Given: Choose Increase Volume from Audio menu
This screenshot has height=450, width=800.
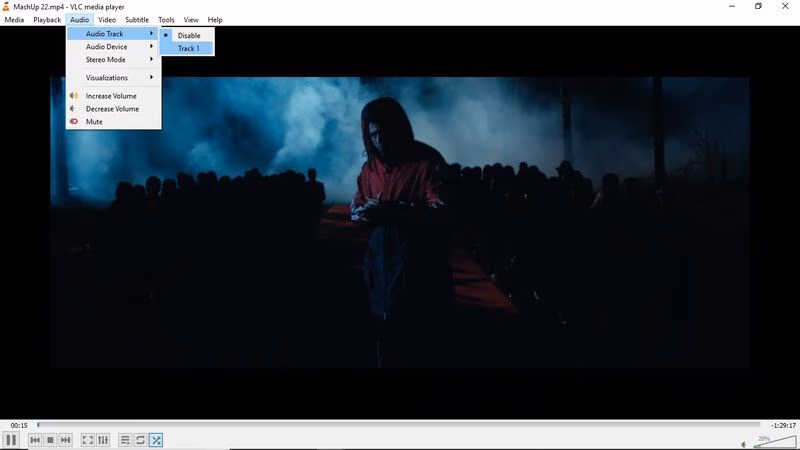Looking at the screenshot, I should click(113, 96).
